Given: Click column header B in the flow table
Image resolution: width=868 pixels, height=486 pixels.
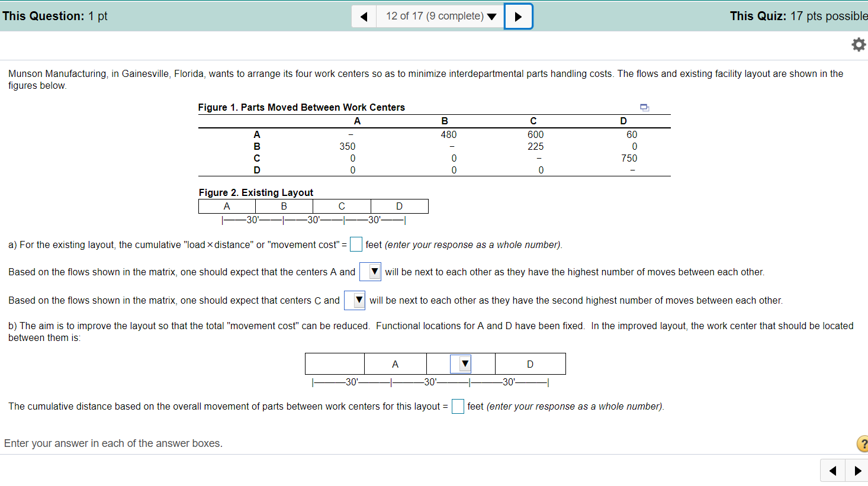Looking at the screenshot, I should [445, 121].
